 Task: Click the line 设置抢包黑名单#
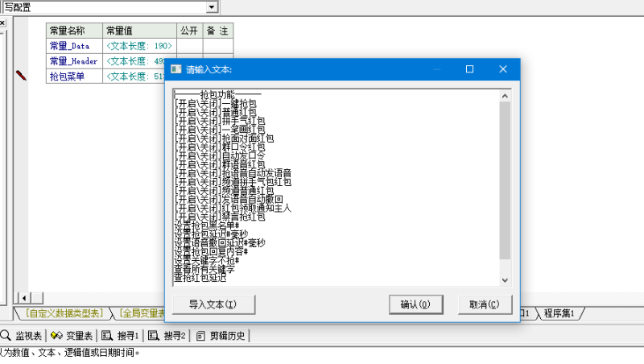[207, 225]
